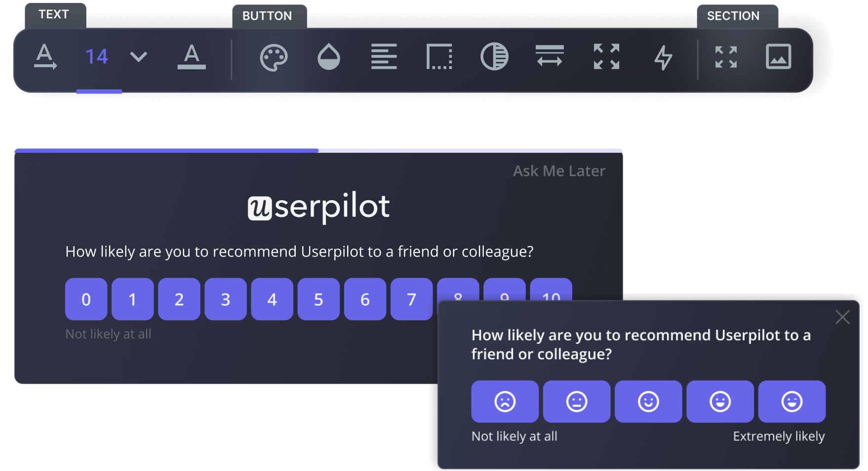Click the section expand arrows icon
This screenshot has width=868, height=471.
726,57
